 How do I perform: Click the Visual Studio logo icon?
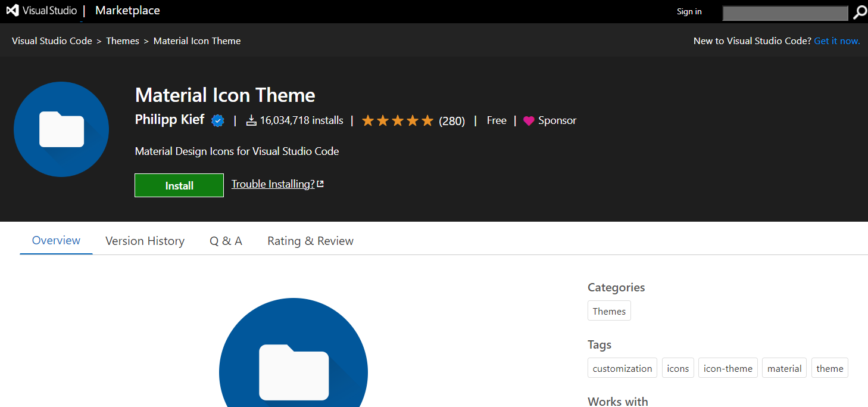pyautogui.click(x=13, y=11)
